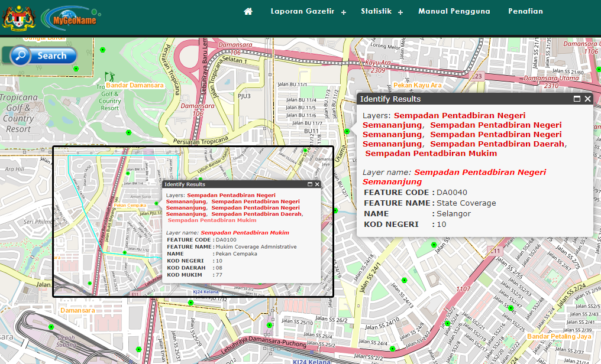The height and width of the screenshot is (364, 601).
Task: Click the Ara Hill map label
Action: tap(15, 169)
